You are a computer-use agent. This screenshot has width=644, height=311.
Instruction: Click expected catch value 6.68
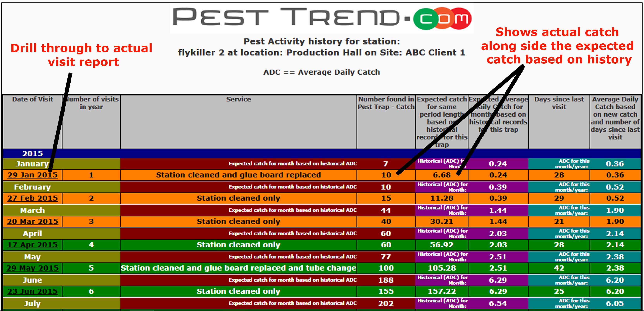tap(442, 175)
